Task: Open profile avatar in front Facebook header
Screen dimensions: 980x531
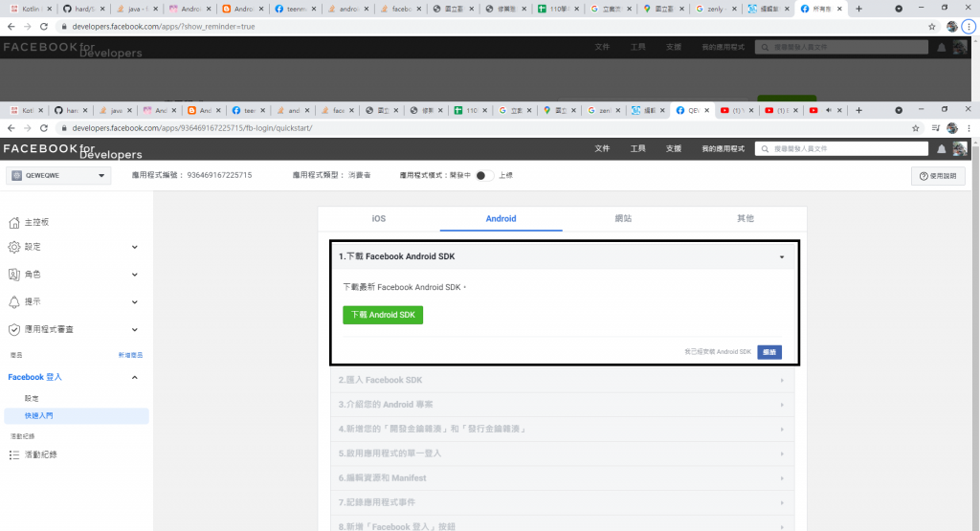Action: [x=960, y=148]
